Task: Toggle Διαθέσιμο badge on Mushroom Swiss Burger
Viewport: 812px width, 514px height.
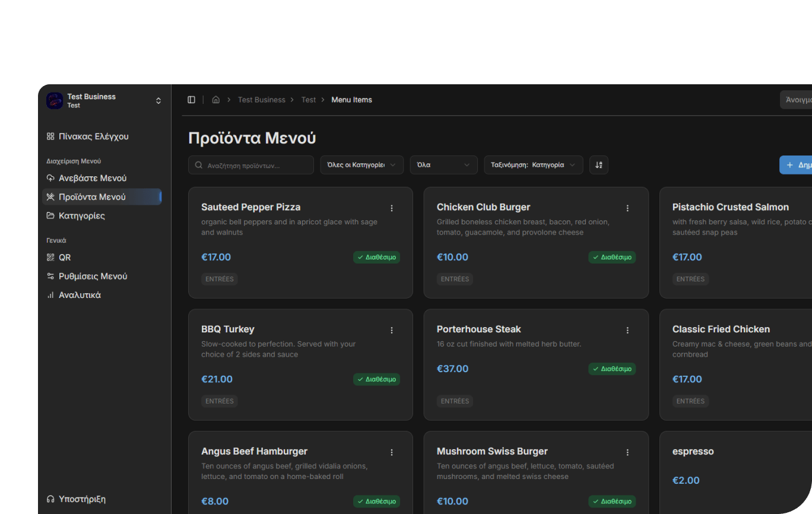Action: tap(612, 502)
